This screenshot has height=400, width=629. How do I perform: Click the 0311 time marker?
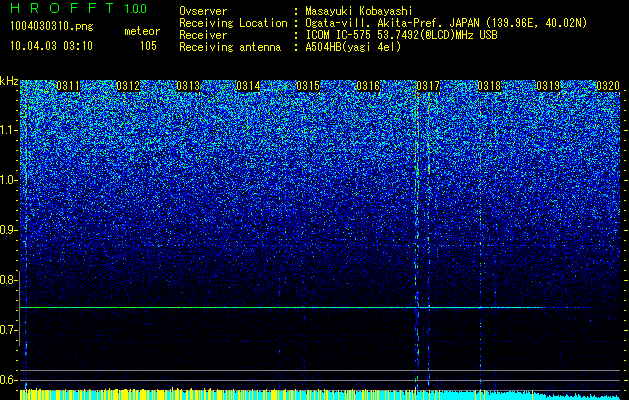pos(68,86)
